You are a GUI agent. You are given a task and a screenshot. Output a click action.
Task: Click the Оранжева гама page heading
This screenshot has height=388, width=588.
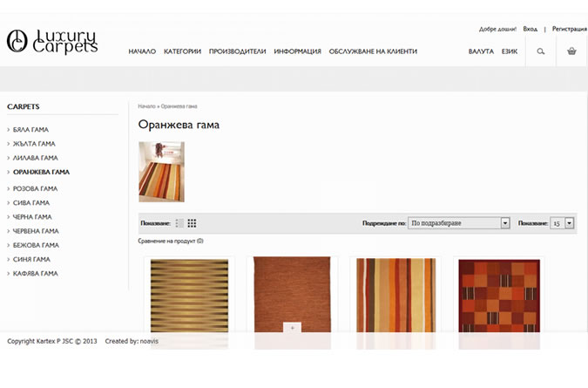click(179, 125)
